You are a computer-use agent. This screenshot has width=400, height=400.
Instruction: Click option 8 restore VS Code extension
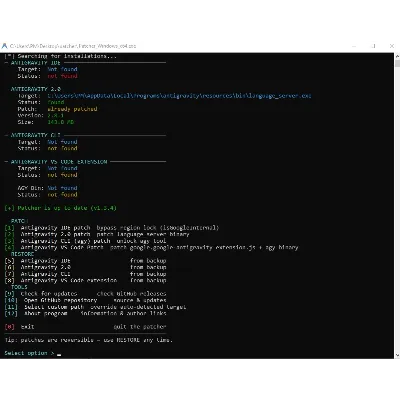(85, 280)
